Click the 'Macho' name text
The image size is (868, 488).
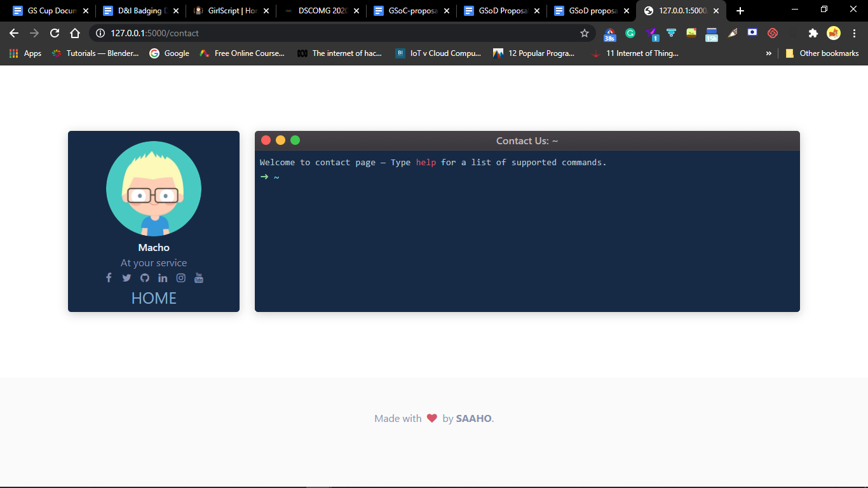[154, 247]
